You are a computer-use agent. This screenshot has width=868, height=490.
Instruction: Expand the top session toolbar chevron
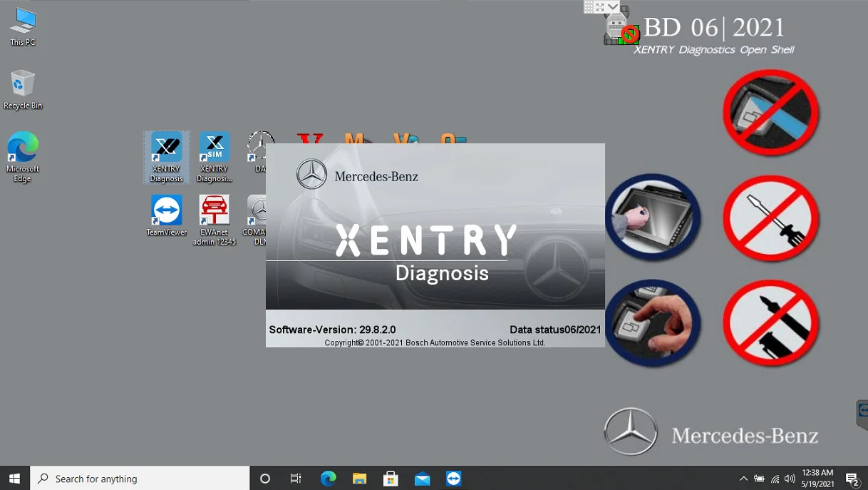click(x=613, y=6)
